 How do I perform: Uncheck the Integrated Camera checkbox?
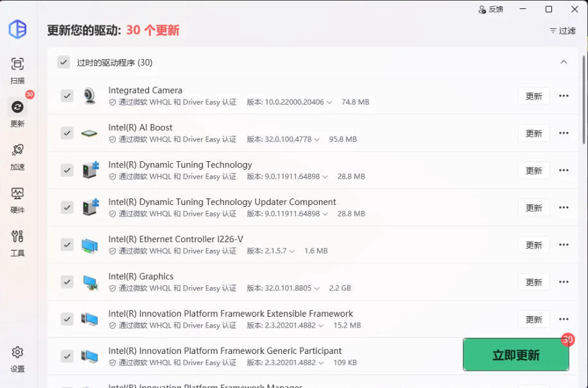point(67,96)
